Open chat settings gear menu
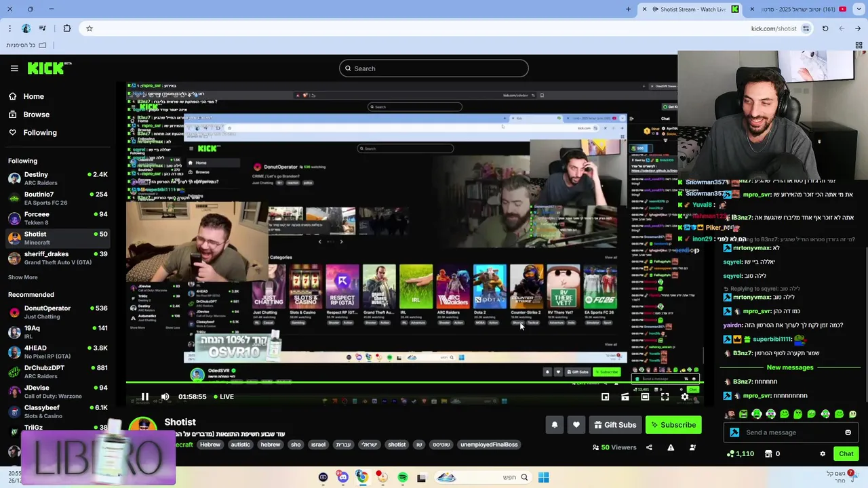 pos(823,453)
